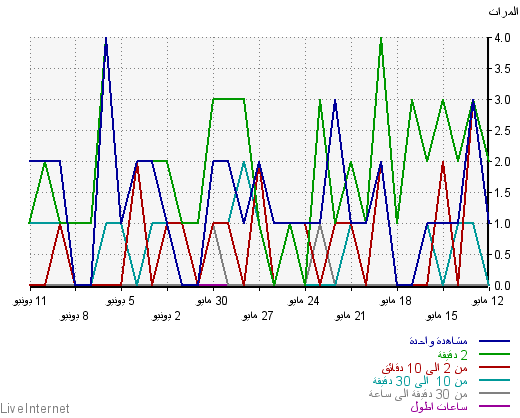Click the 30 مايو date label
520x418 pixels.
point(212,301)
